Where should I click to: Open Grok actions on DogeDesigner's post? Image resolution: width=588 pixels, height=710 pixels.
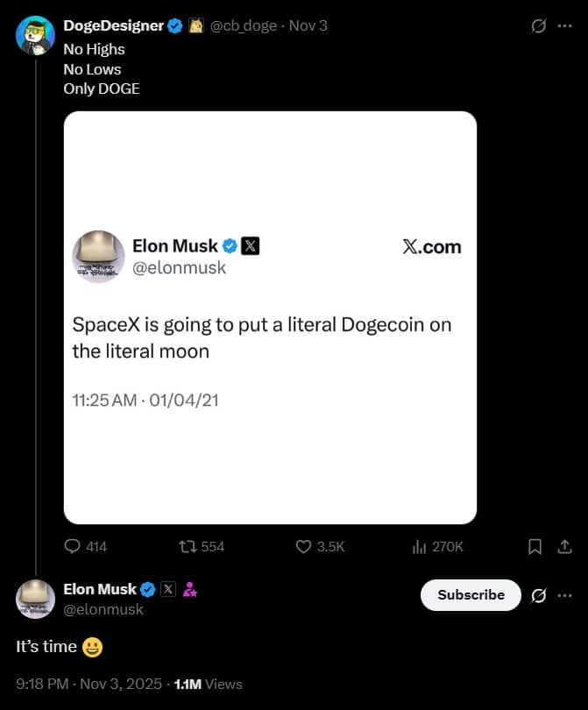pos(538,25)
